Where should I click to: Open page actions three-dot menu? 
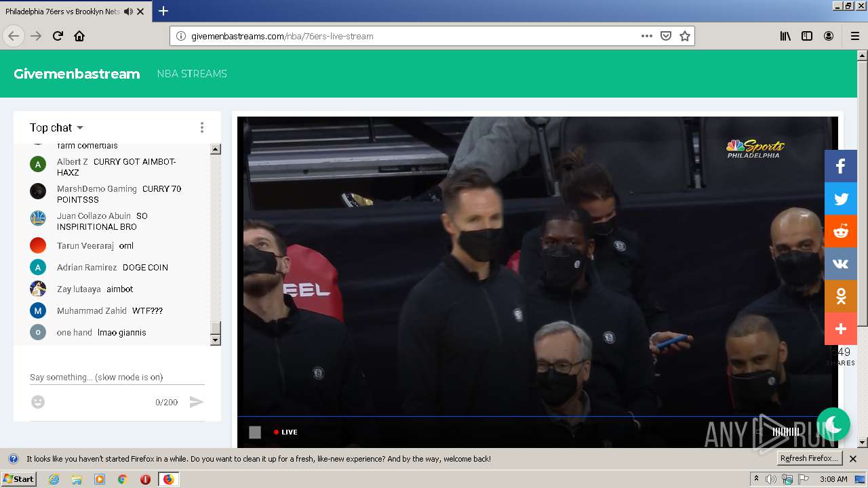pos(647,36)
